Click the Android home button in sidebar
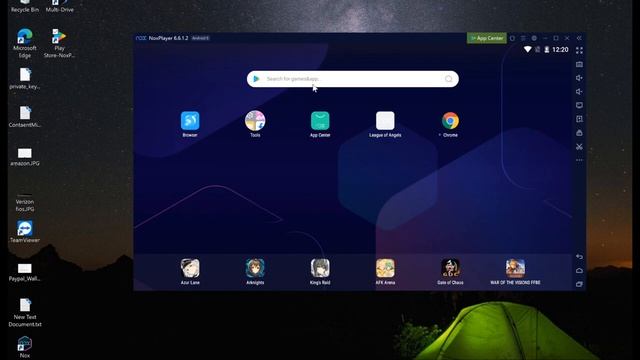This screenshot has width=640, height=360. 579,271
